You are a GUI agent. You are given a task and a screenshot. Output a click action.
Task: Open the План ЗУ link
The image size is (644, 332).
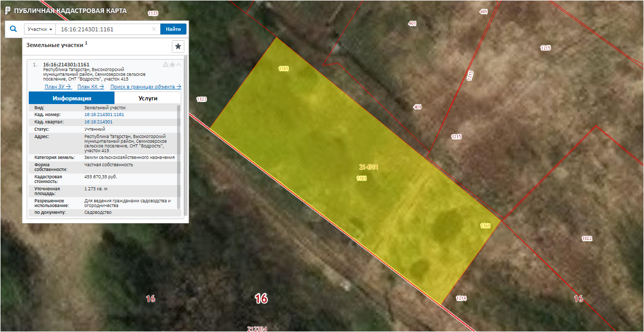[x=58, y=87]
